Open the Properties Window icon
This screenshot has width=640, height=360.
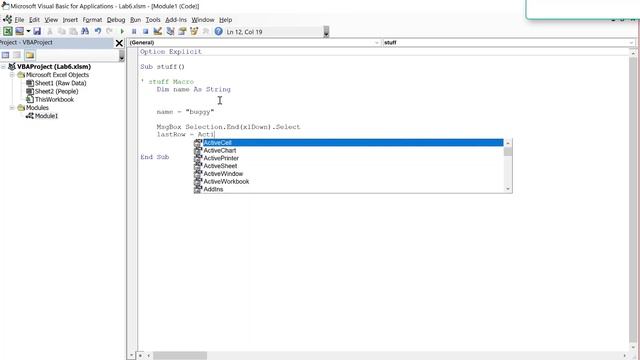tap(182, 31)
